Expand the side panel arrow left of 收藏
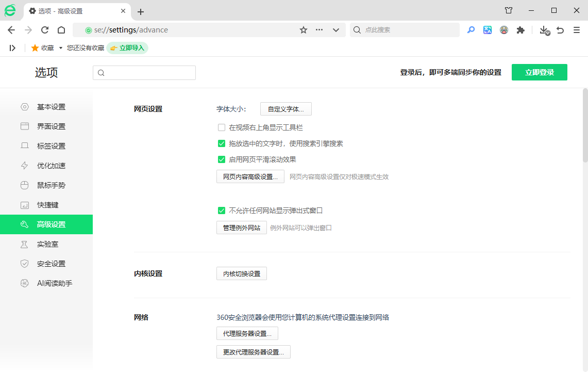Viewport: 588px width, 372px height. [x=12, y=47]
